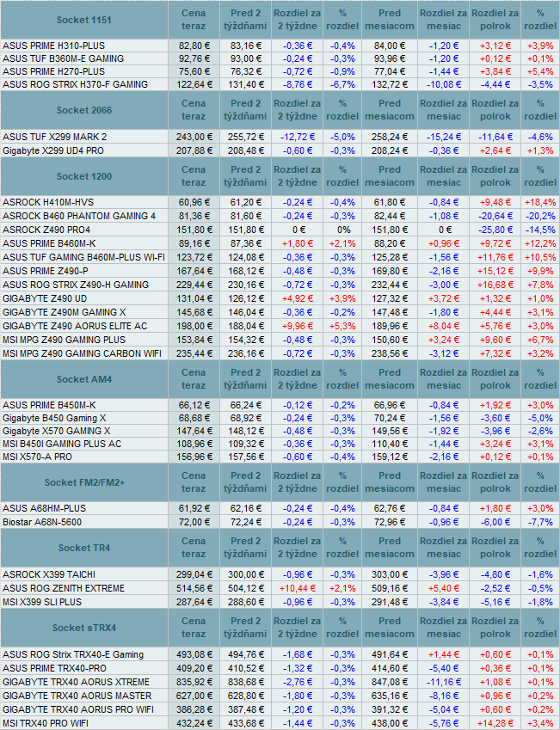
Task: Select ASUS TUF GAMING B460M-PLUS WI-FI name
Action: click(83, 257)
